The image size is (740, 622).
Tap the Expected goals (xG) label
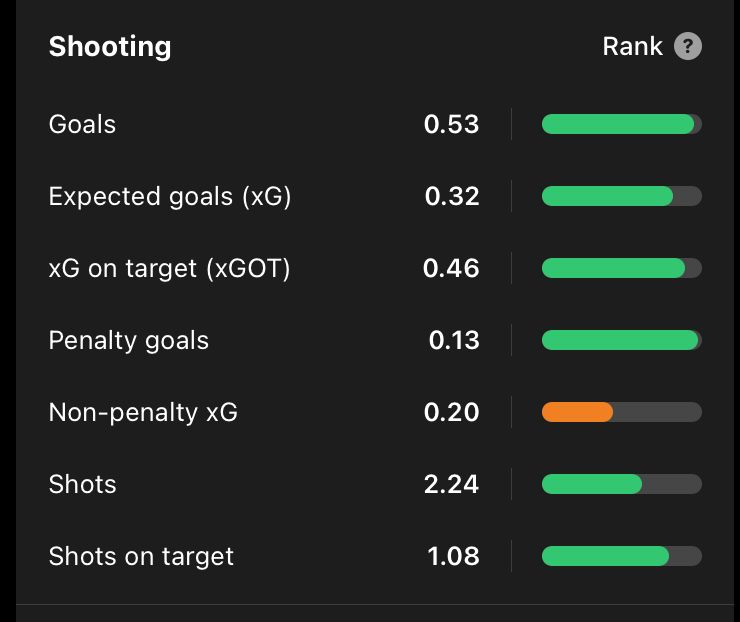point(170,196)
